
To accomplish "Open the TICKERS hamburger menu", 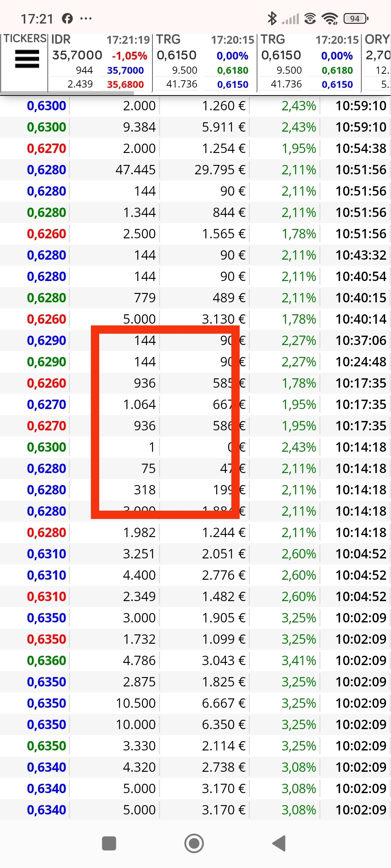I will (27, 59).
